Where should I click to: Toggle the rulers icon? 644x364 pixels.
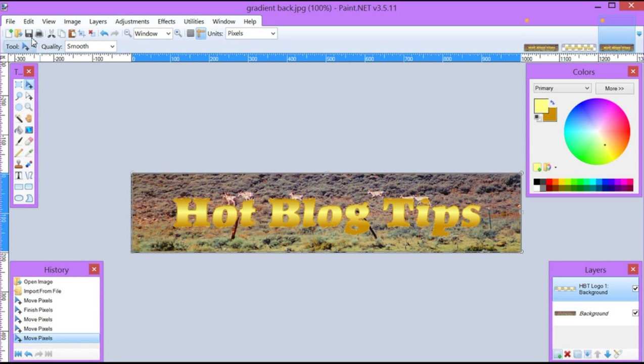pyautogui.click(x=201, y=33)
